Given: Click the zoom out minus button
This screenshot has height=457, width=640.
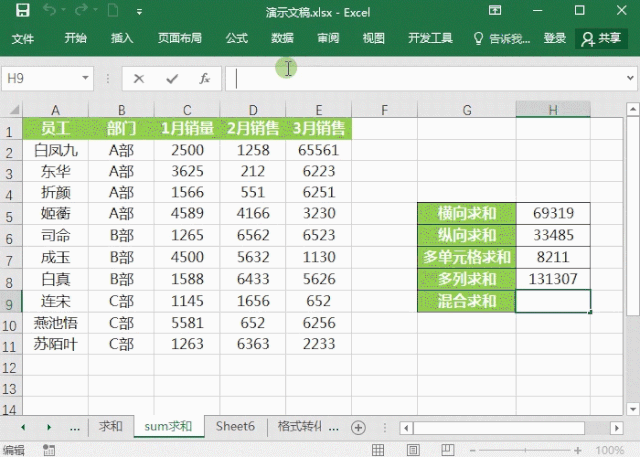Looking at the screenshot, I should click(473, 450).
